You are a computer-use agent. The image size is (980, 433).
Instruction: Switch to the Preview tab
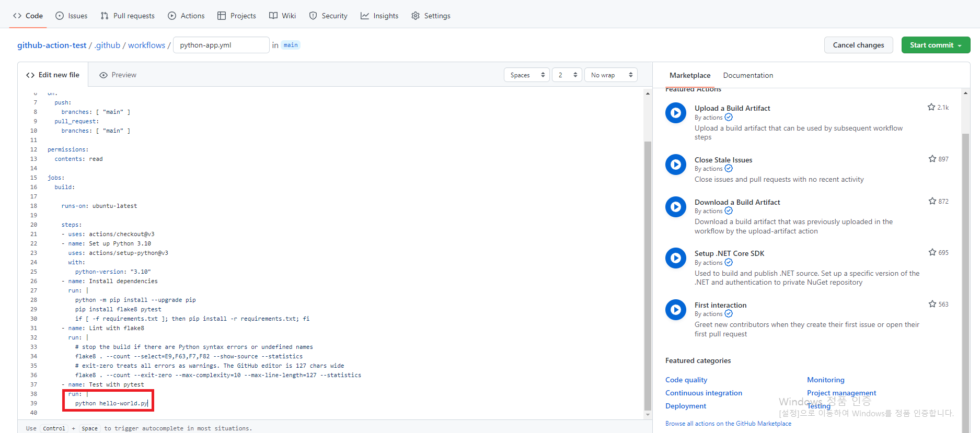click(118, 75)
